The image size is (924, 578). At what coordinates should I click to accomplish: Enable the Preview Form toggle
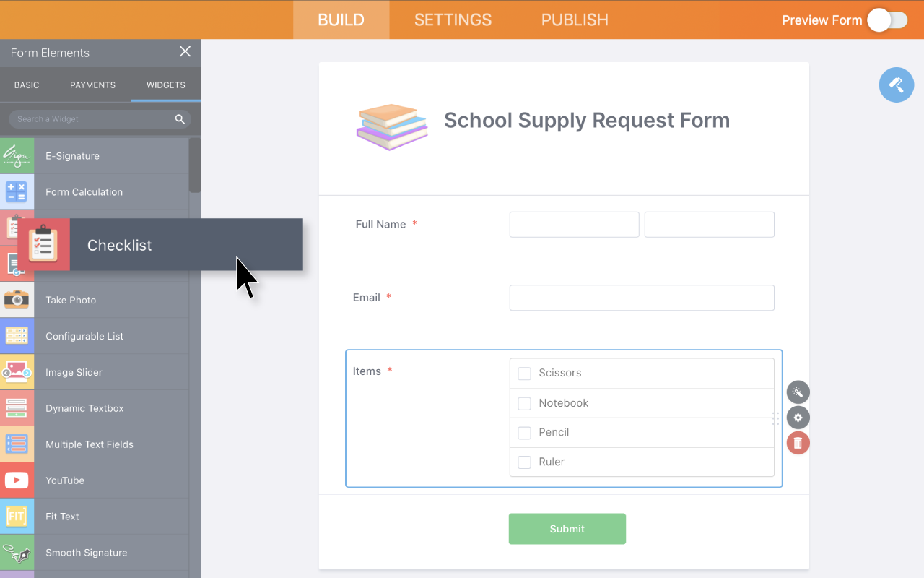[887, 20]
